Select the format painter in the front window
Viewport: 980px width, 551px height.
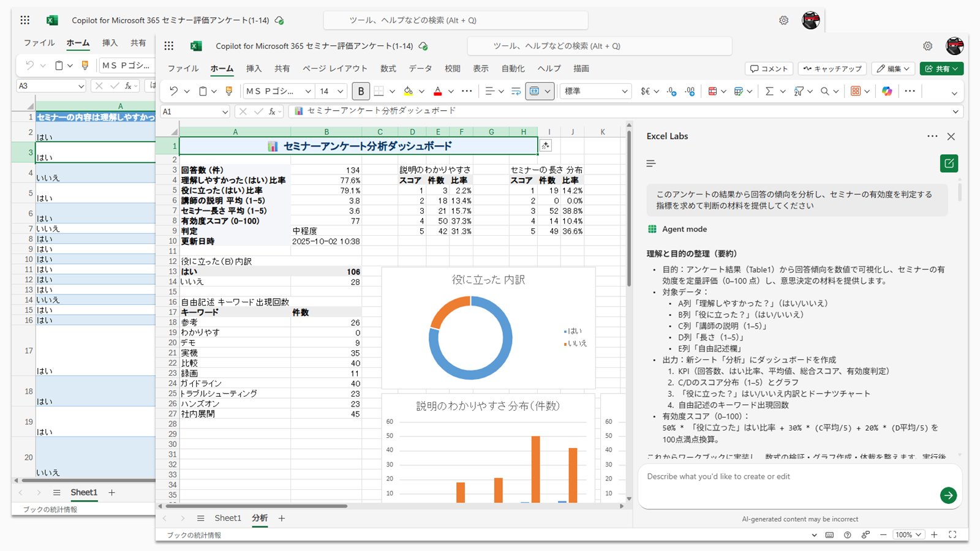[229, 91]
